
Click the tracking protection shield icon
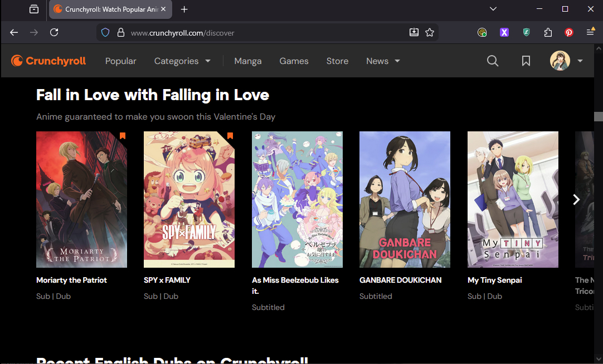tap(105, 33)
